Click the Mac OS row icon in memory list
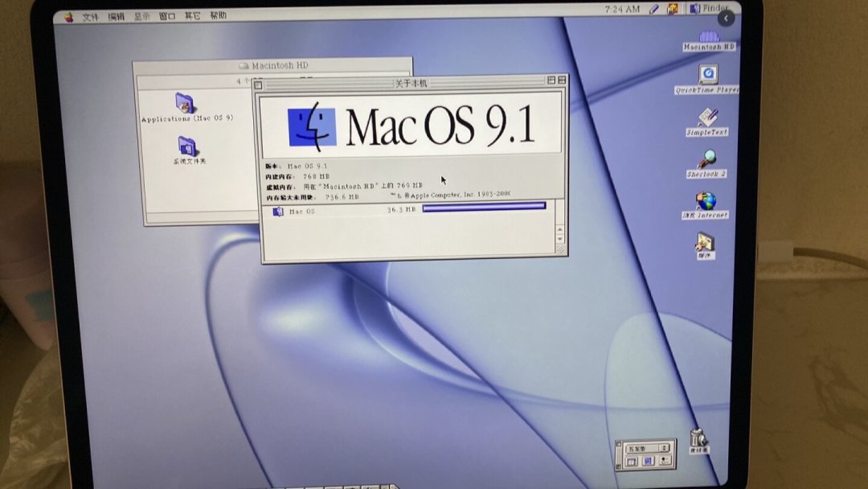The width and height of the screenshot is (868, 489). tap(278, 211)
